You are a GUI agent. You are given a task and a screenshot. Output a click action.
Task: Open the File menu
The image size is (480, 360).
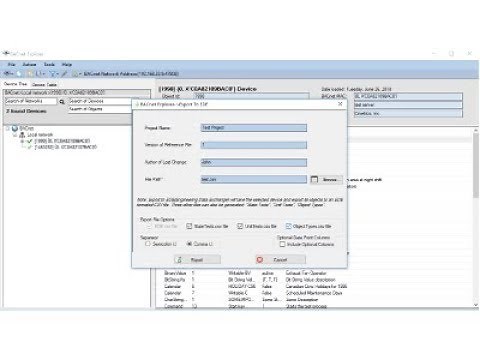12,64
